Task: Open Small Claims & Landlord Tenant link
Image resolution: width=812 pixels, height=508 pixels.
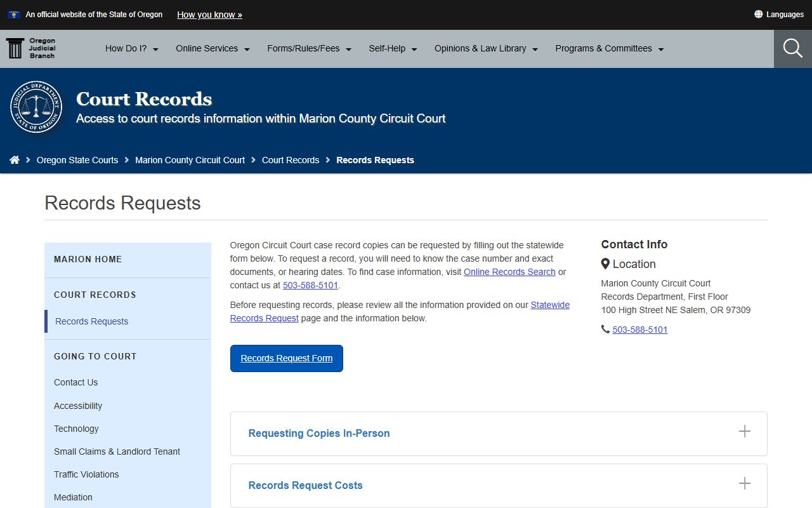Action: click(117, 451)
